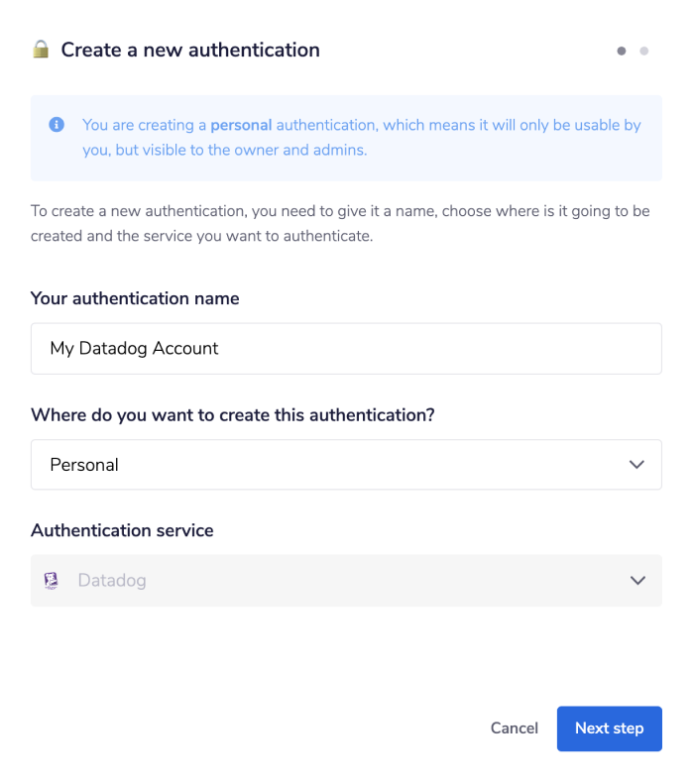Click the bold "personal" word in the banner
The width and height of the screenshot is (694, 784).
(241, 125)
